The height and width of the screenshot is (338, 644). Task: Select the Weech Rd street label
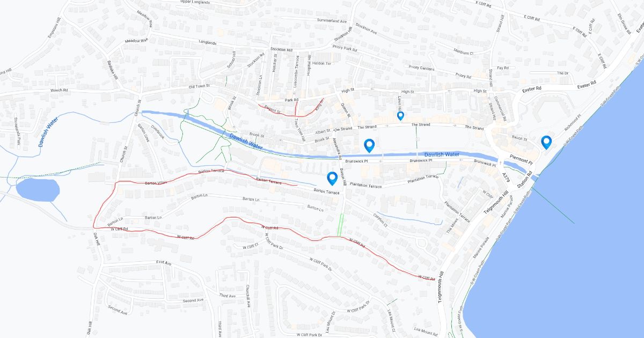59,90
